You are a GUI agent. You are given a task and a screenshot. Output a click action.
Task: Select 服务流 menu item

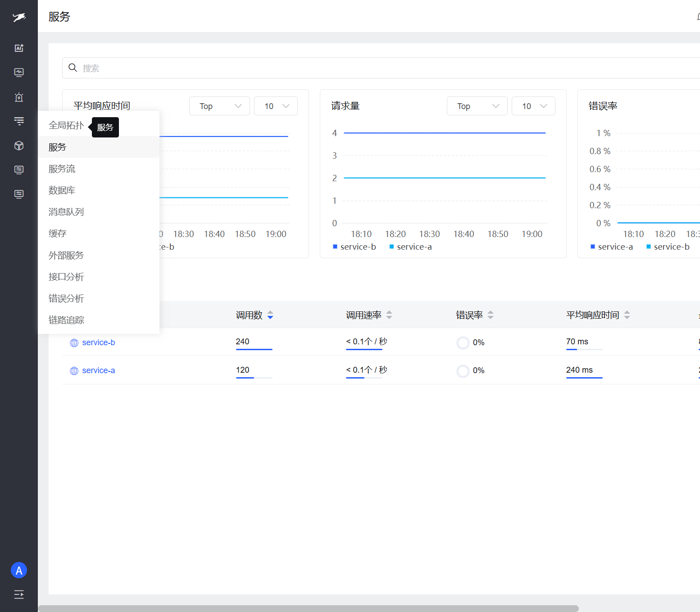tap(99, 169)
